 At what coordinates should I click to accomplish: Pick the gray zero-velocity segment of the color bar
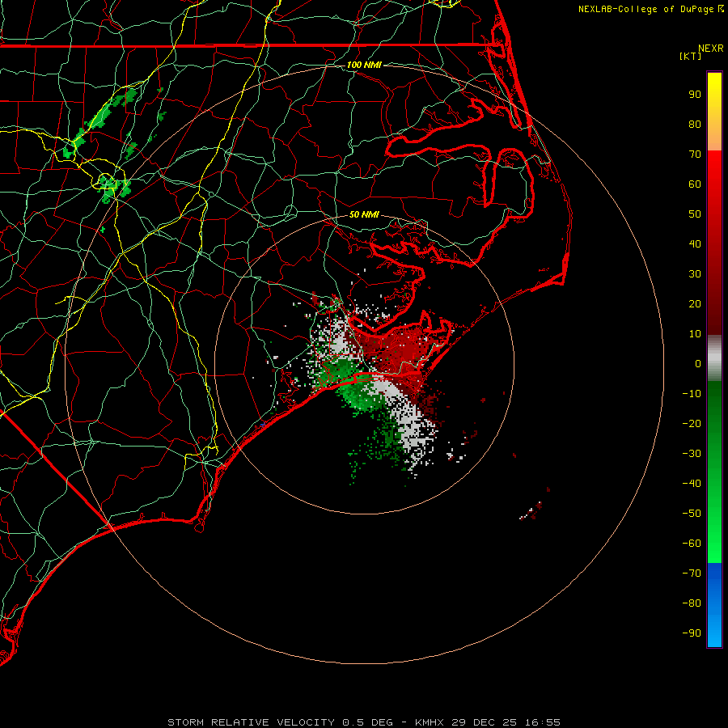pos(714,358)
